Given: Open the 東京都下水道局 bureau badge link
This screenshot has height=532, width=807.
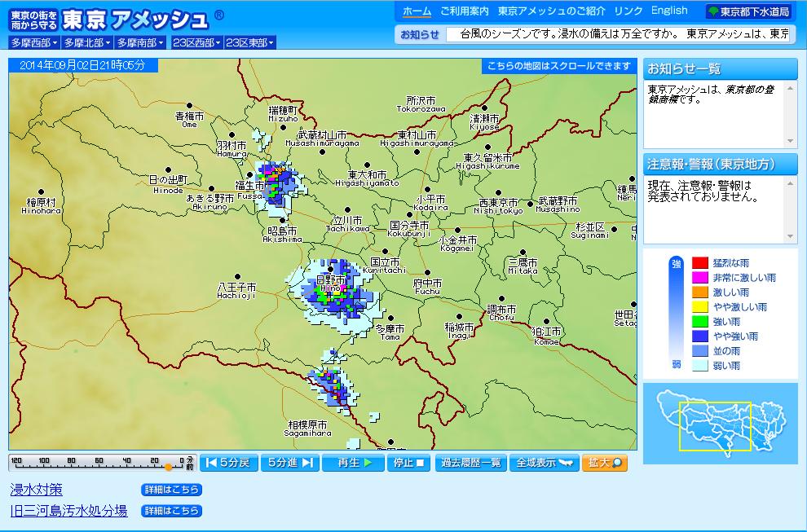Looking at the screenshot, I should 747,12.
